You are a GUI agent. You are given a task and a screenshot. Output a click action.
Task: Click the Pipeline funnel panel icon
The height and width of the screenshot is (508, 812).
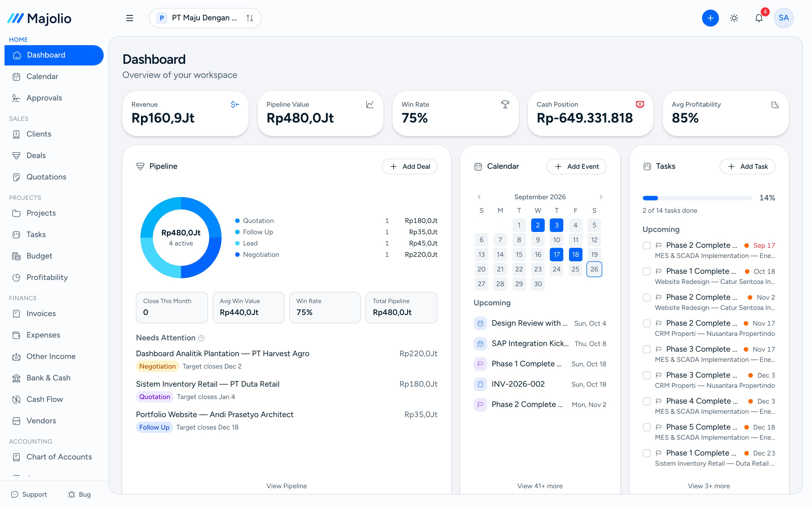point(140,166)
